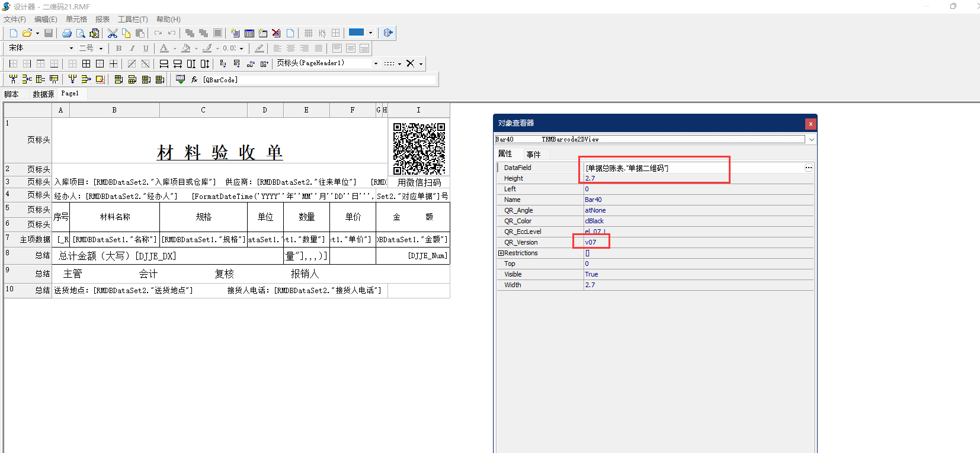This screenshot has height=453, width=980.
Task: Open the 报表 menu
Action: coord(103,20)
